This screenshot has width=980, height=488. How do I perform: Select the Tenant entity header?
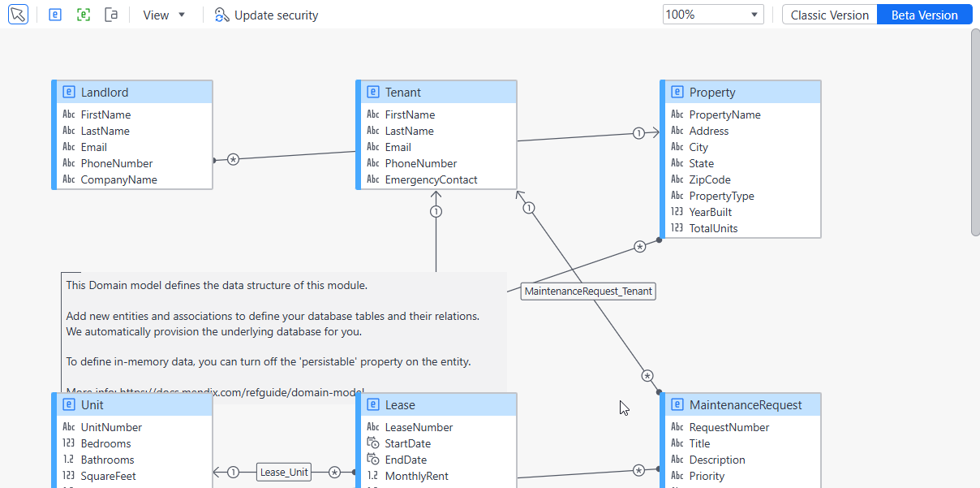pyautogui.click(x=436, y=92)
